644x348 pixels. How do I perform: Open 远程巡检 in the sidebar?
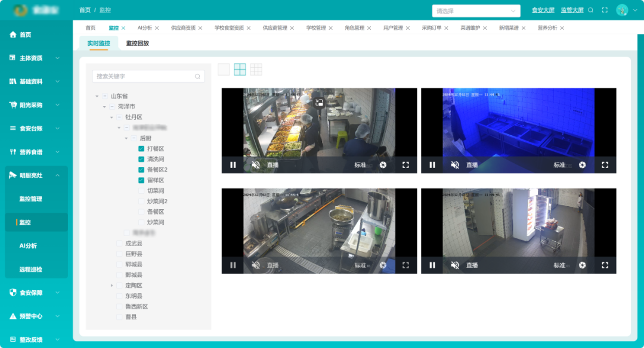click(x=31, y=269)
